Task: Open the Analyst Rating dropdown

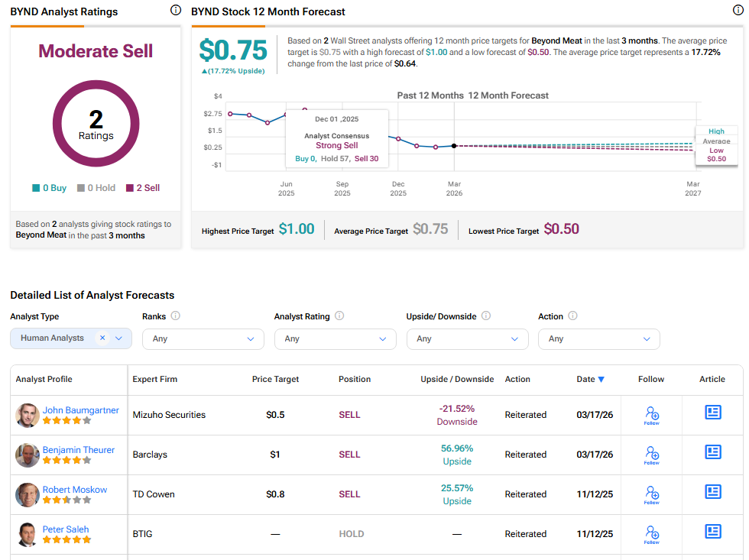Action: [x=335, y=338]
